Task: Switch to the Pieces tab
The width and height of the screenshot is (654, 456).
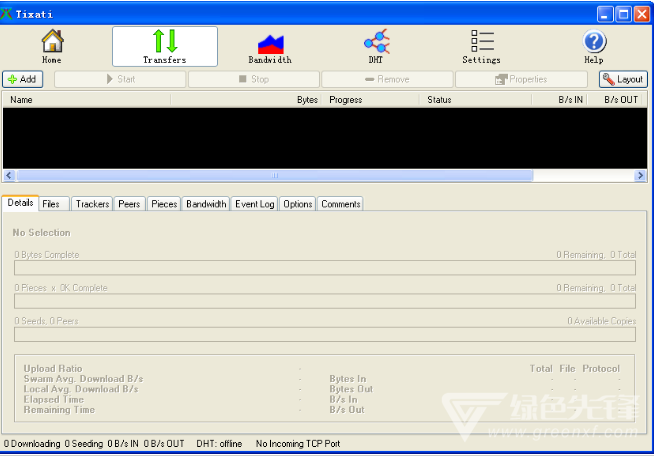Action: tap(164, 204)
